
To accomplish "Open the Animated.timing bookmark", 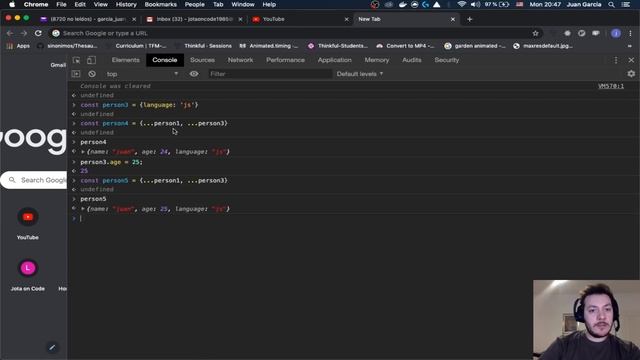I will [269, 46].
